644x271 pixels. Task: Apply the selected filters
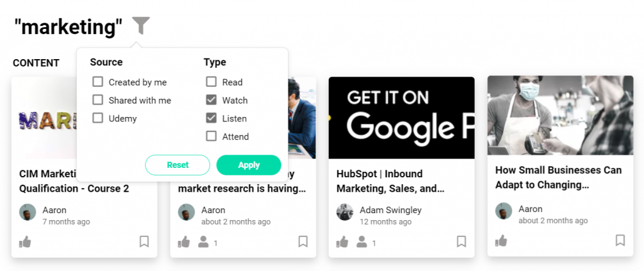[x=248, y=165]
